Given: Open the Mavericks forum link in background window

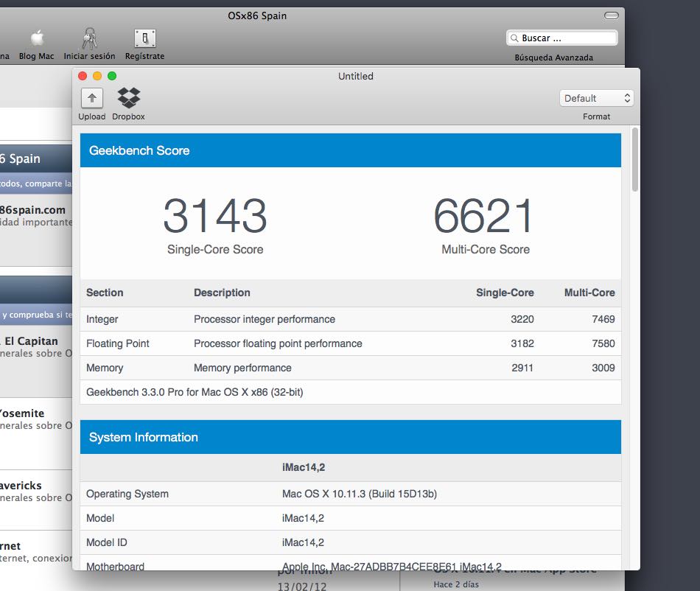Looking at the screenshot, I should tap(21, 485).
